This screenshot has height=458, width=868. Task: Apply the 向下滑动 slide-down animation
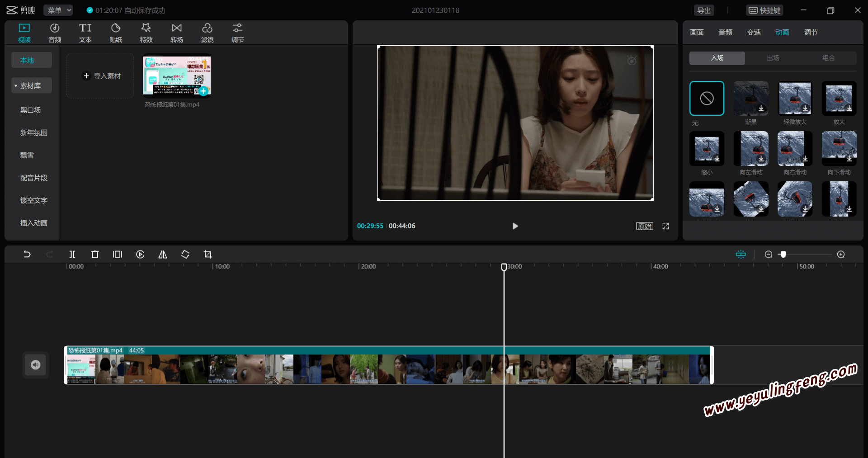click(839, 149)
